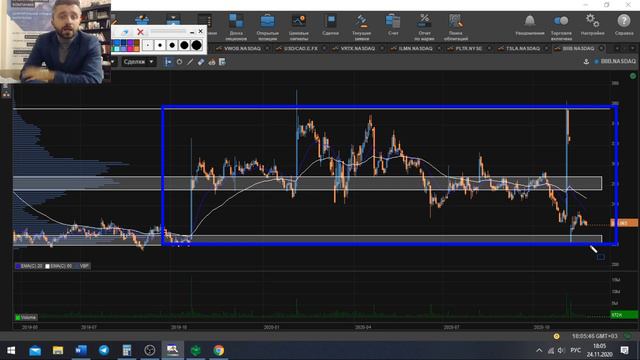
Task: Switch to the USD/CAD.E.FX tab
Action: click(x=300, y=49)
